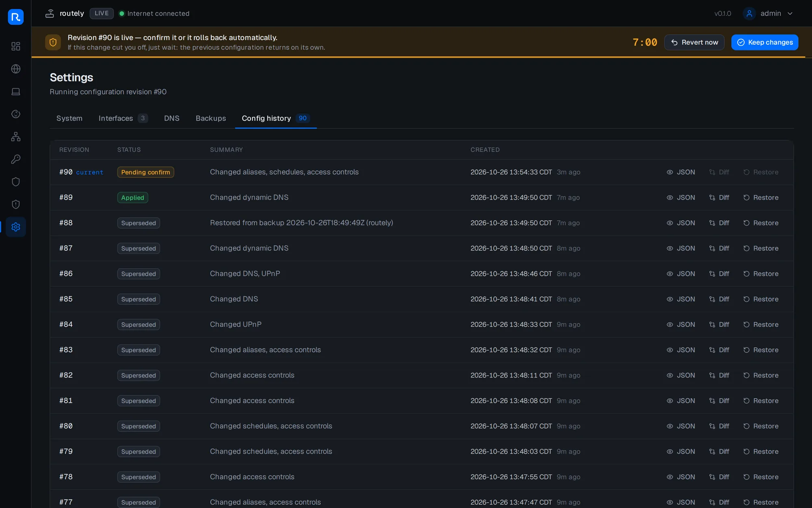Click the Applied status badge for #89

pos(132,198)
